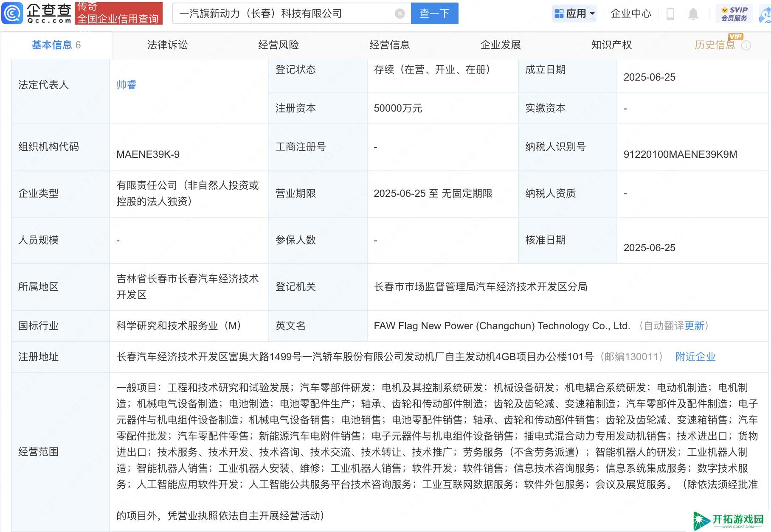
Task: Click 更新 link in English name row
Action: (x=694, y=326)
